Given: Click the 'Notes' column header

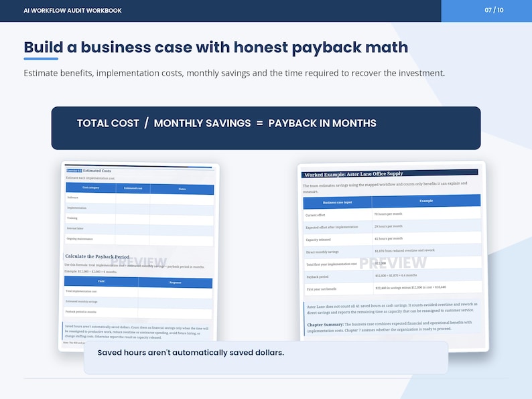Looking at the screenshot, I should point(182,189).
